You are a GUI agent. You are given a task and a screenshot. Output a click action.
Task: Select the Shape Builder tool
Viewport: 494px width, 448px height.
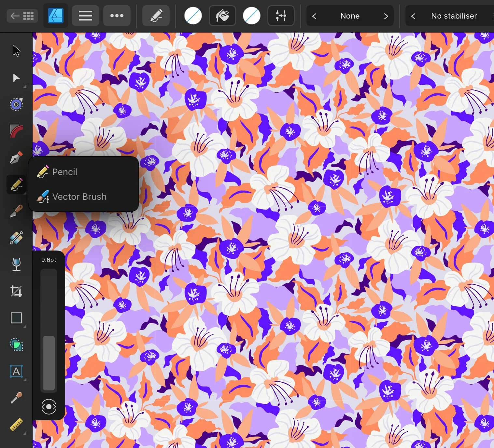coord(16,238)
